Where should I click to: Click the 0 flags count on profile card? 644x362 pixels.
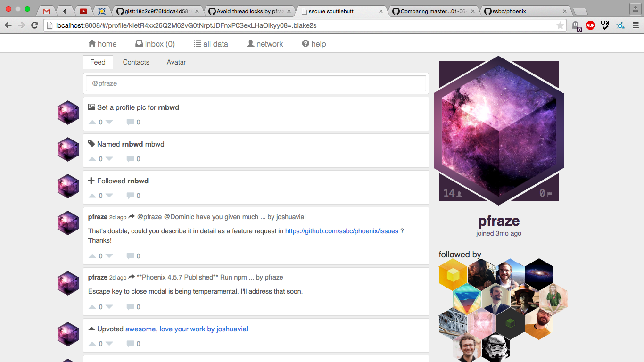pos(546,193)
